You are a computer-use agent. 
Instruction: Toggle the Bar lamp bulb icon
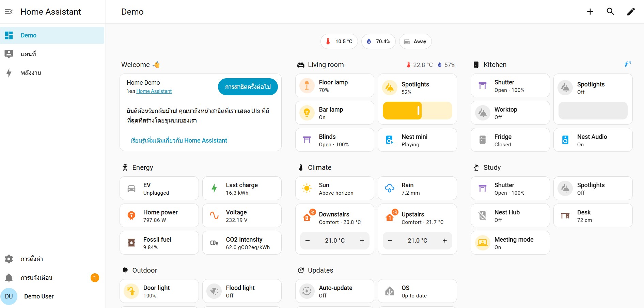click(x=307, y=113)
